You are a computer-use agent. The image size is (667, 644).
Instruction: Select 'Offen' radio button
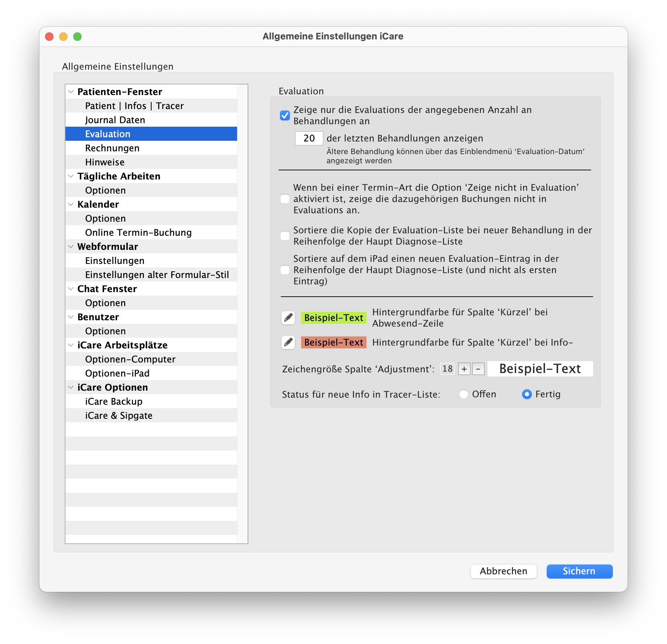[464, 394]
